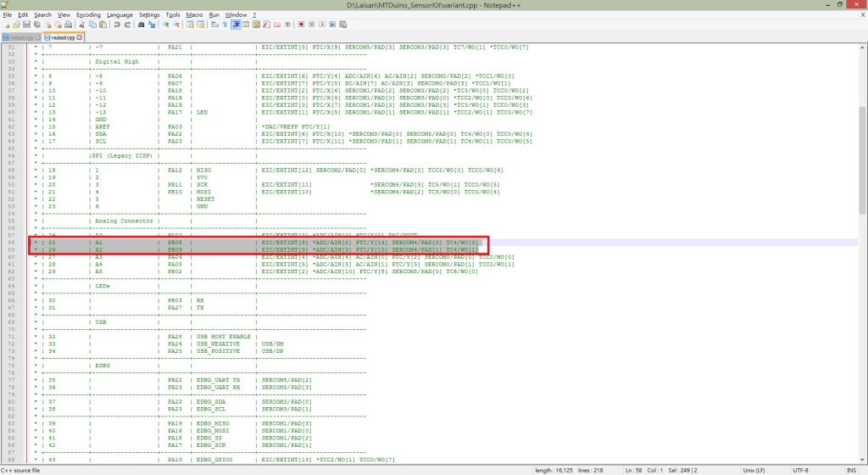Screen dimensions: 868x475
Task: Close the inactive variant.cpp tab
Action: 37,37
